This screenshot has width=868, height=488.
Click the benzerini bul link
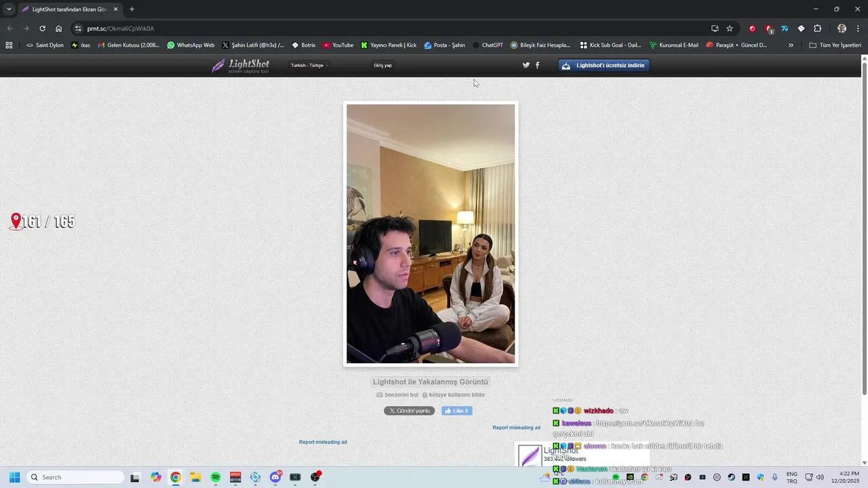(x=397, y=394)
